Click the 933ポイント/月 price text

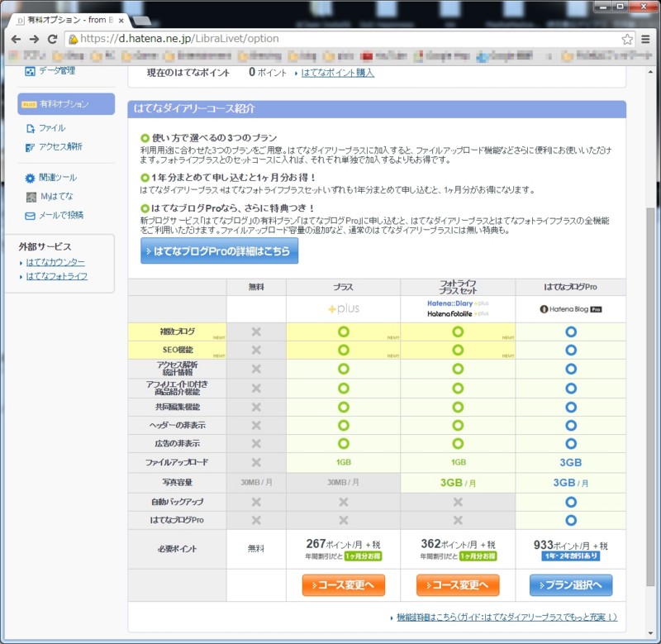tap(571, 546)
